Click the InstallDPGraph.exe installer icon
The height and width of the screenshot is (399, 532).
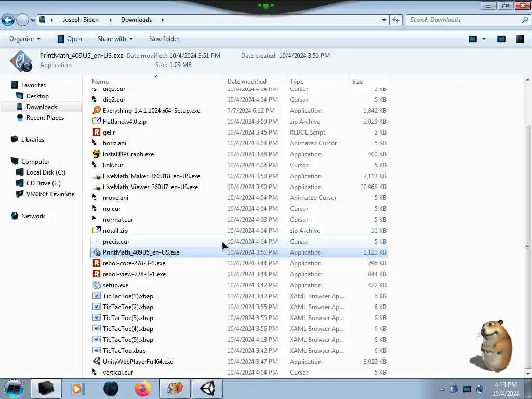(97, 154)
